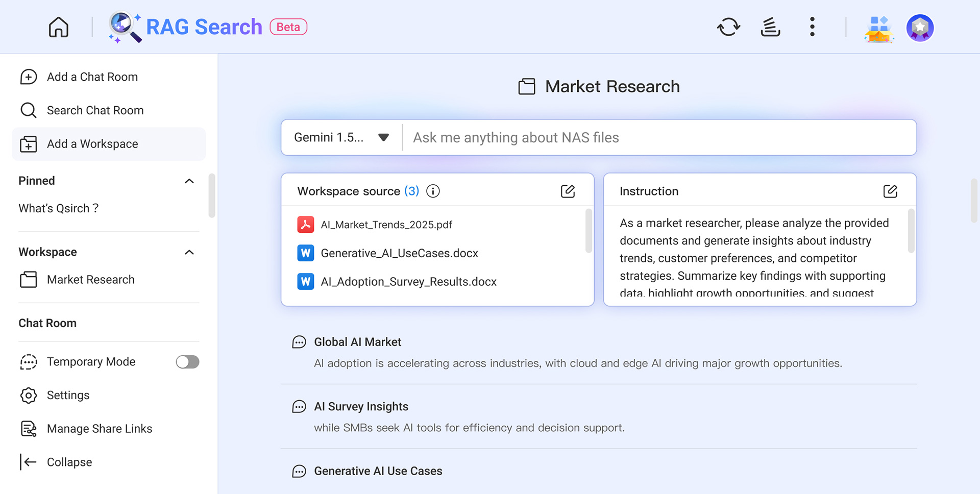This screenshot has height=494, width=980.
Task: Show Workspace source info tooltip
Action: pos(433,191)
